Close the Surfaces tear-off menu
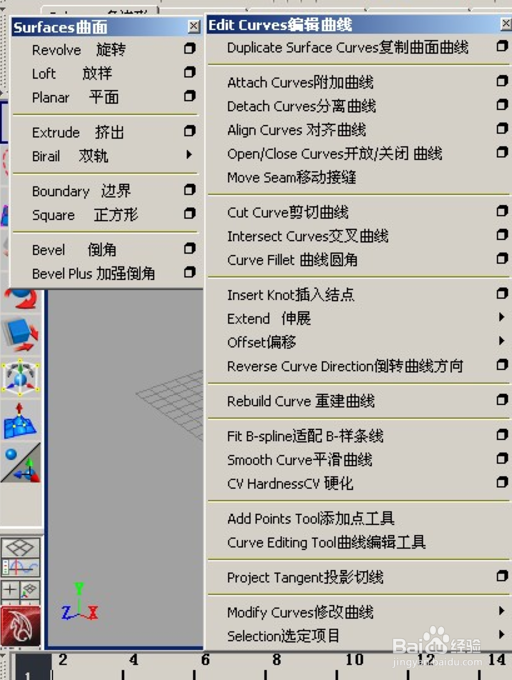The height and width of the screenshot is (680, 512). (x=194, y=27)
